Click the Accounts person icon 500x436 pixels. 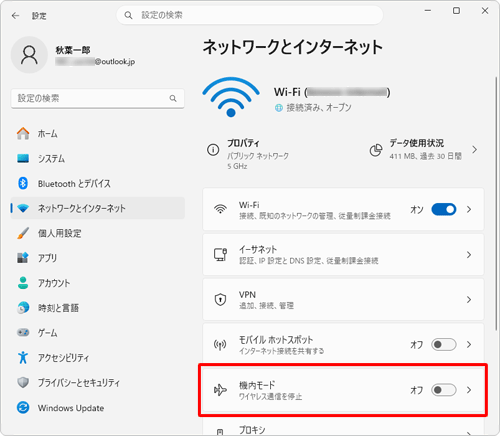point(23,283)
